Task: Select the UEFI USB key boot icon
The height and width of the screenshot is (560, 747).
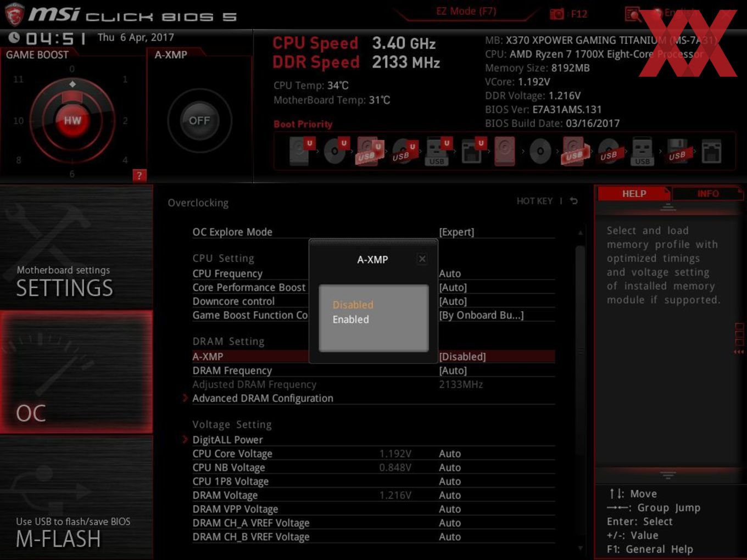Action: pyautogui.click(x=438, y=151)
